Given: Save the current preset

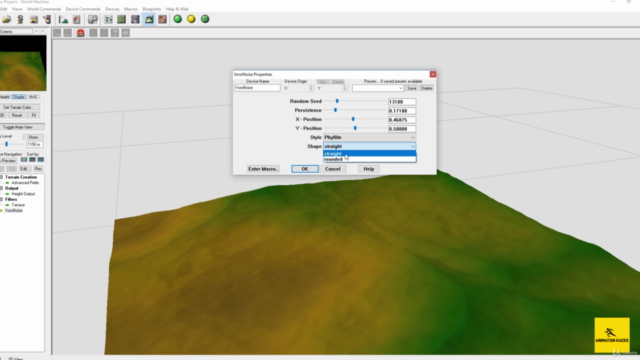Looking at the screenshot, I should (412, 88).
